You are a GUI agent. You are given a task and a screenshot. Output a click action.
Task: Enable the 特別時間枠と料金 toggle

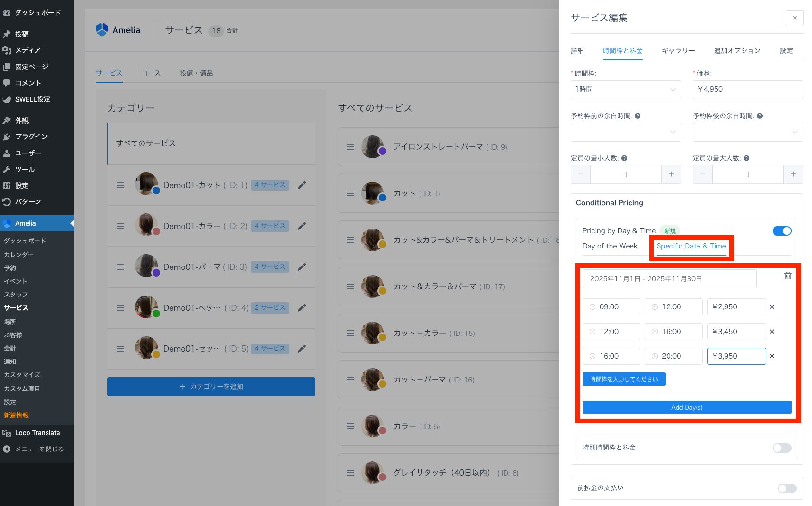coord(782,448)
